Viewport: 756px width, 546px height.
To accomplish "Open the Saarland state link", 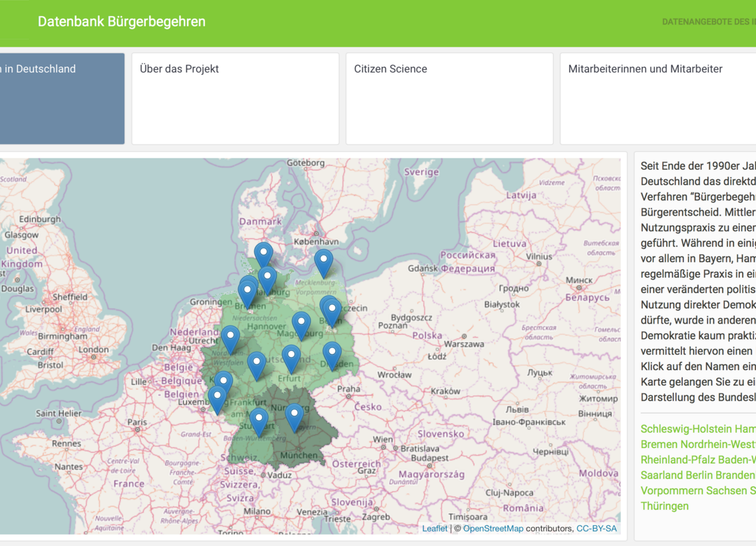I will 661,475.
